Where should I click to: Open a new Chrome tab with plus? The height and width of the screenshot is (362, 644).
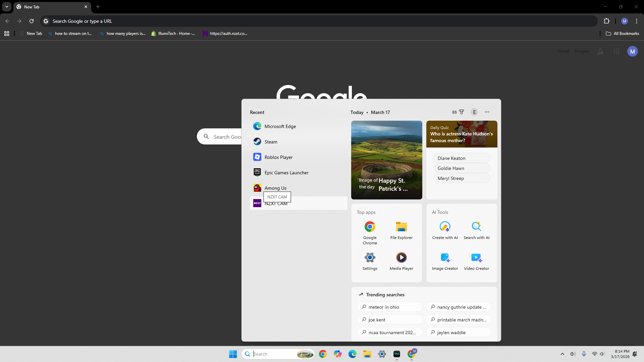point(98,7)
